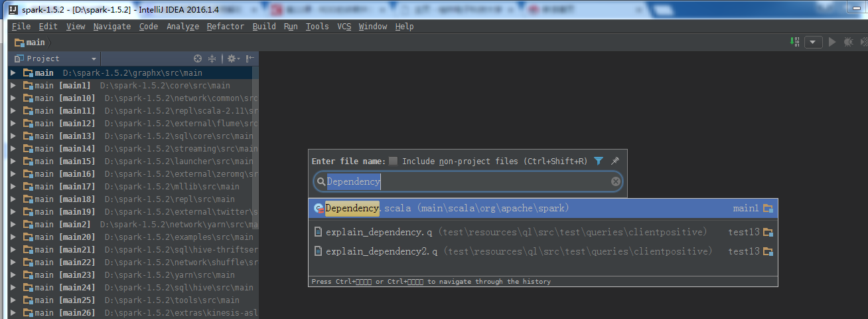This screenshot has height=319, width=868.
Task: Select main [main23] yarn module row
Action: coord(133,274)
